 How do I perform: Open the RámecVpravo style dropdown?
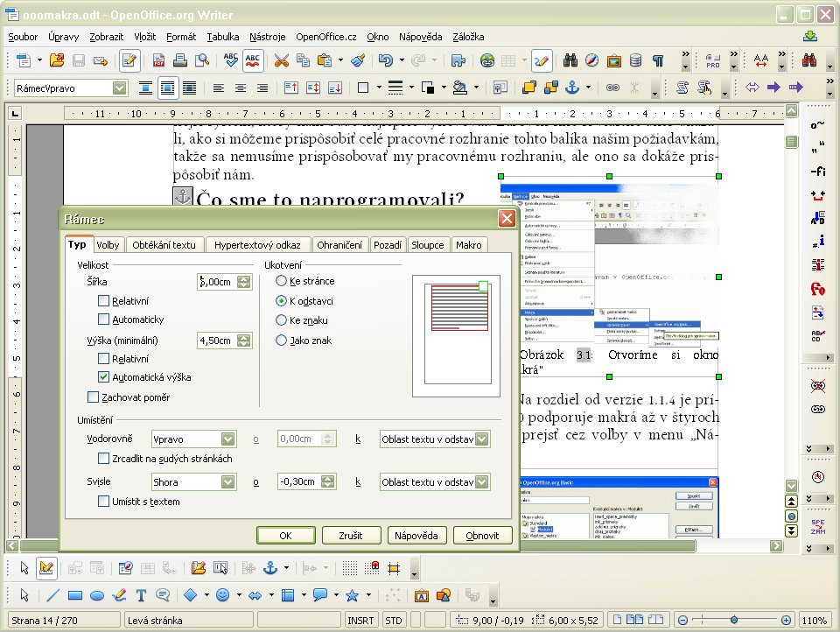[x=120, y=88]
